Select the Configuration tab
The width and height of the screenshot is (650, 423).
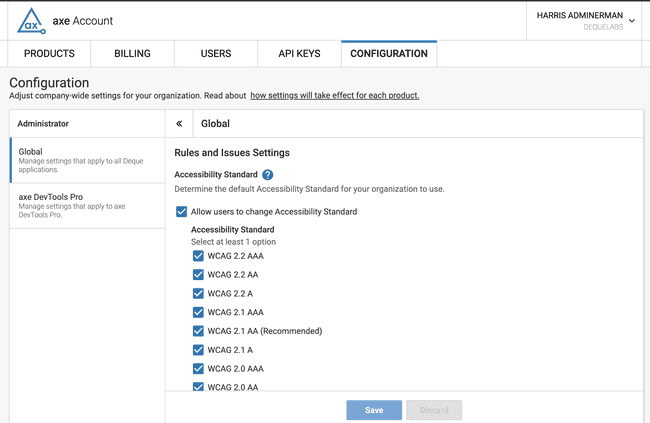[x=388, y=54]
